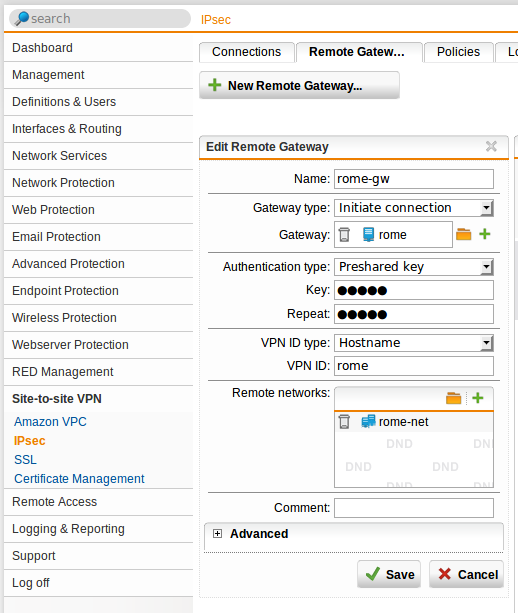Open Endpoint Protection menu
Viewport: 518px width, 613px height.
99,290
